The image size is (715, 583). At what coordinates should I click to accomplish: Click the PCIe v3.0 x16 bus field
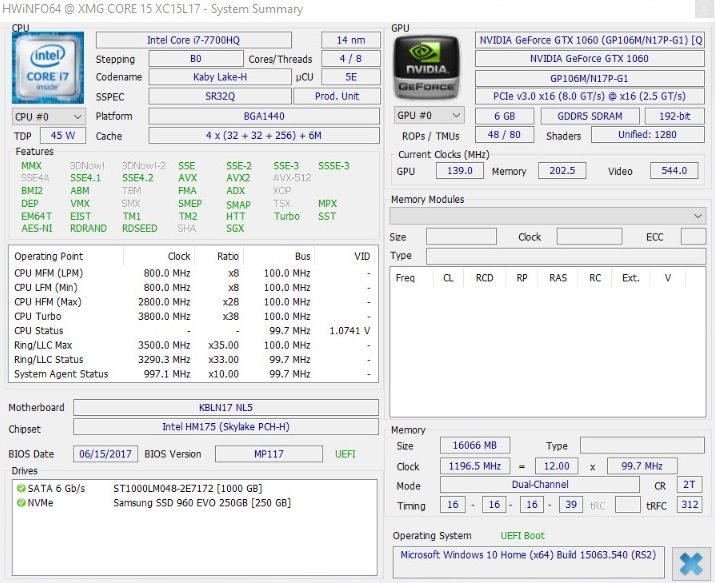pyautogui.click(x=590, y=96)
